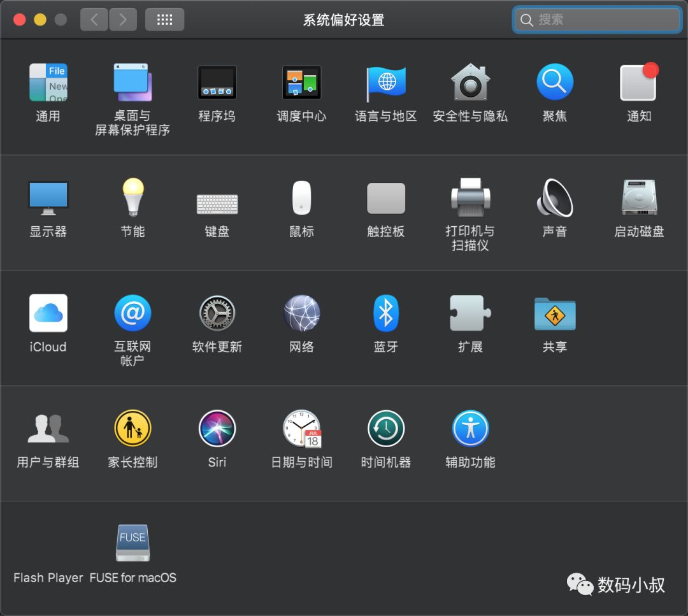Image resolution: width=688 pixels, height=616 pixels.
Task: Open 蓝牙 (Bluetooth) settings
Action: (385, 313)
